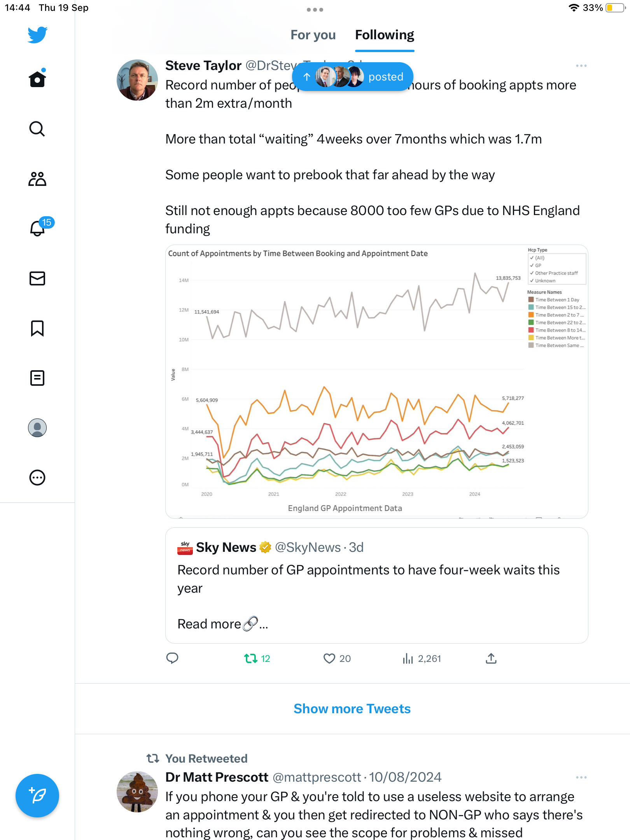Open the Twitter bird logo
630x840 pixels.
pyautogui.click(x=37, y=35)
